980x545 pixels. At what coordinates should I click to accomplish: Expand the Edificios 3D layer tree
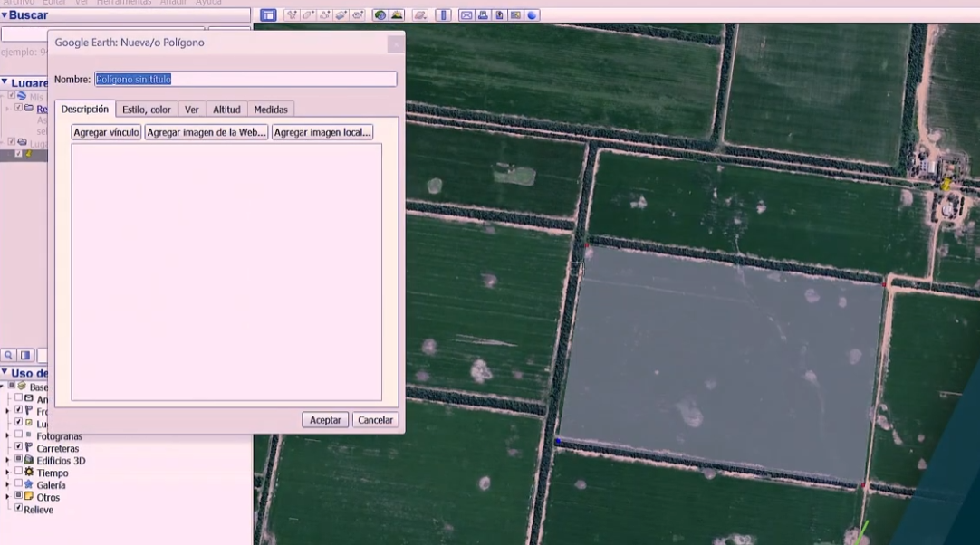click(x=7, y=460)
